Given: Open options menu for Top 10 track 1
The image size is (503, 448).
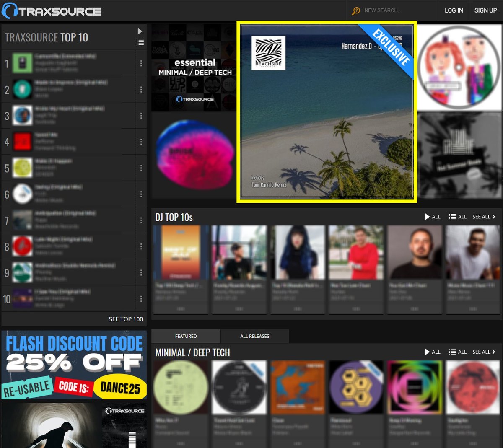Looking at the screenshot, I should (x=141, y=63).
